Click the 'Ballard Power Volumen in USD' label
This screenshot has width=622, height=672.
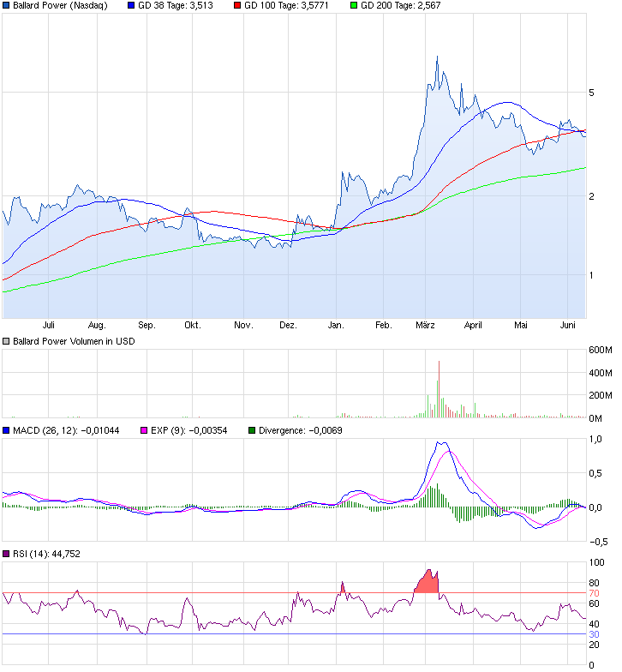[x=74, y=341]
